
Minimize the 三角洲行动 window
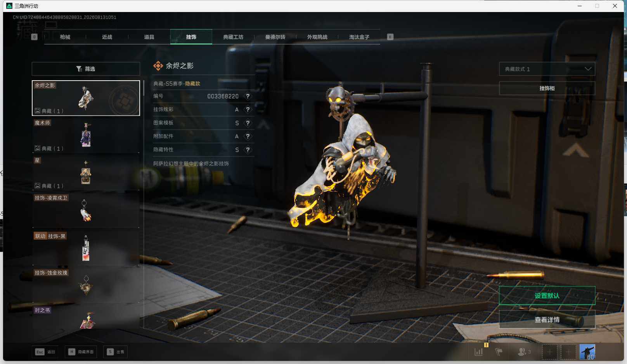click(580, 6)
